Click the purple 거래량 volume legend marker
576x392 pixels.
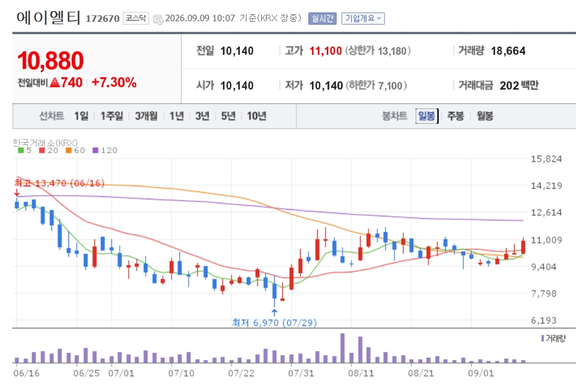(x=542, y=338)
